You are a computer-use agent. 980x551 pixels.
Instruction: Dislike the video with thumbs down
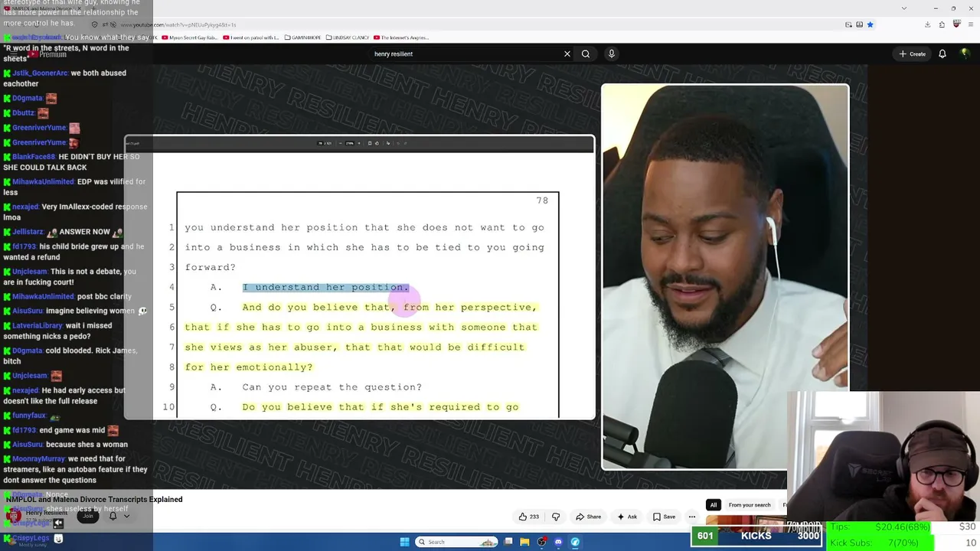(556, 517)
